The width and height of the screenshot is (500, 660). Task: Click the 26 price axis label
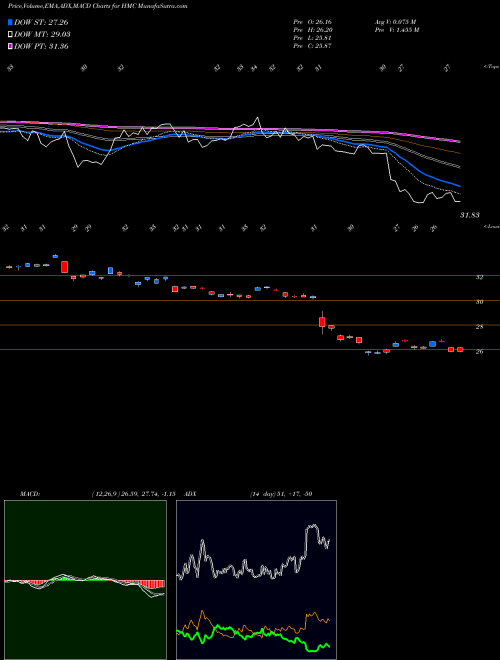[479, 351]
